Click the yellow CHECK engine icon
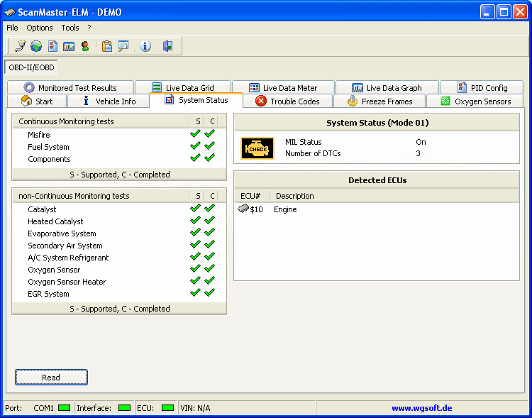The image size is (532, 418). pos(257,148)
